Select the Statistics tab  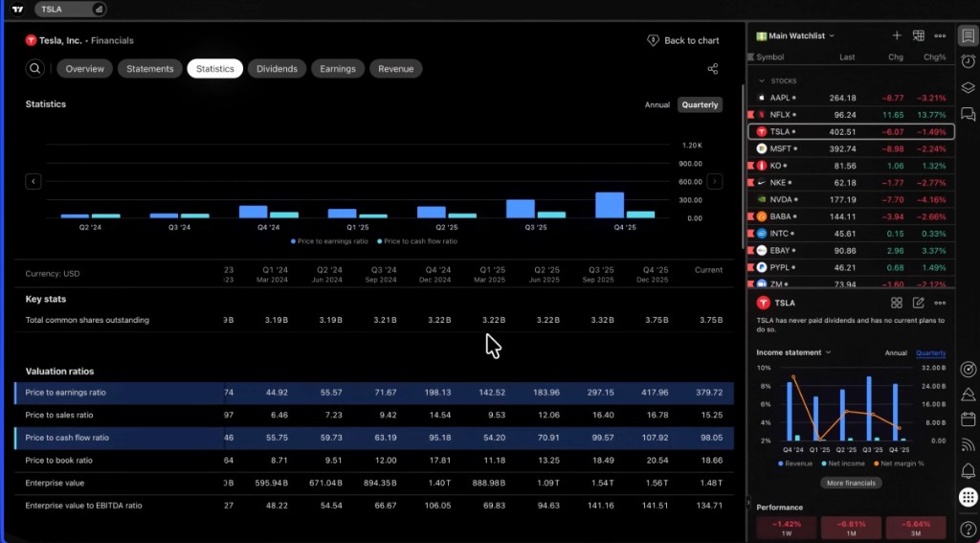pos(215,69)
